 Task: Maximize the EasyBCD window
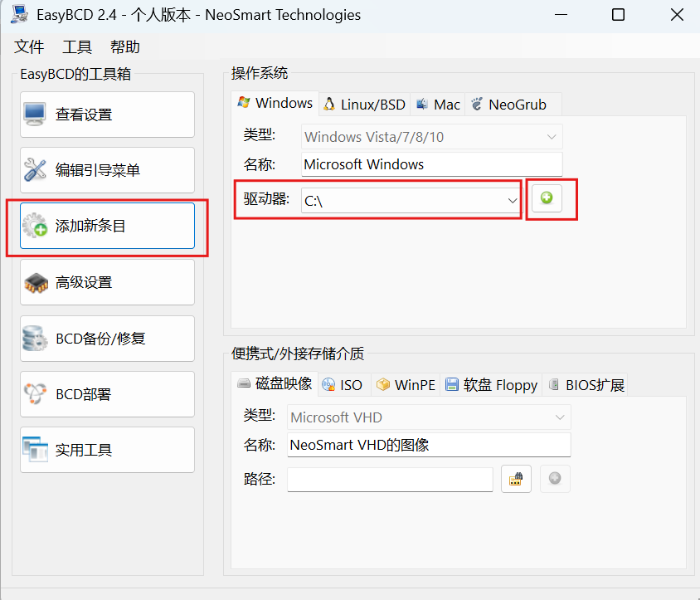[x=618, y=15]
